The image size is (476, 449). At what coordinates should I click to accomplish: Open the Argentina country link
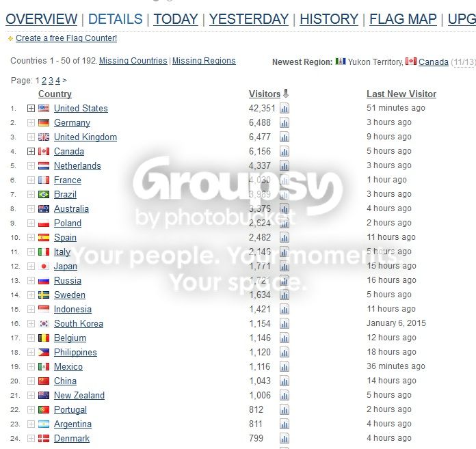pos(73,424)
